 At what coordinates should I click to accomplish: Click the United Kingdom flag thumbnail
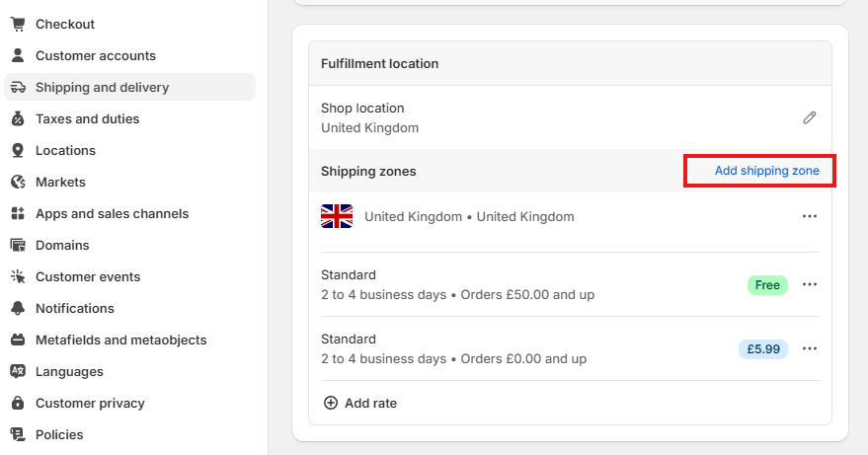tap(337, 216)
